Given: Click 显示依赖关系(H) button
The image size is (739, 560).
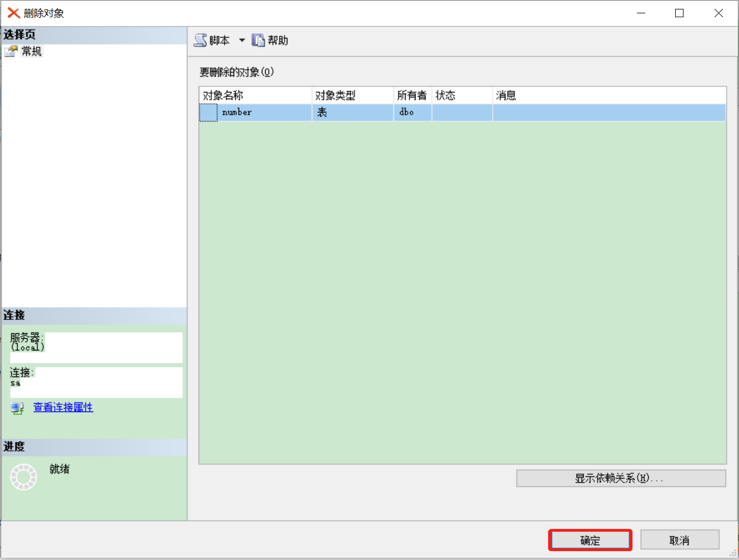Looking at the screenshot, I should pos(621,478).
